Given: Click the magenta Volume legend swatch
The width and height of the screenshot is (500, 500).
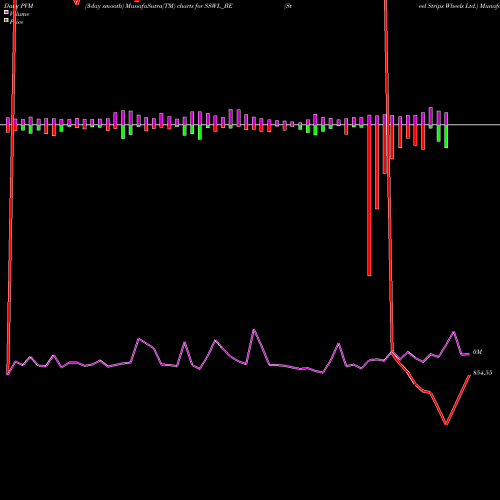Looking at the screenshot, I should [6, 13].
